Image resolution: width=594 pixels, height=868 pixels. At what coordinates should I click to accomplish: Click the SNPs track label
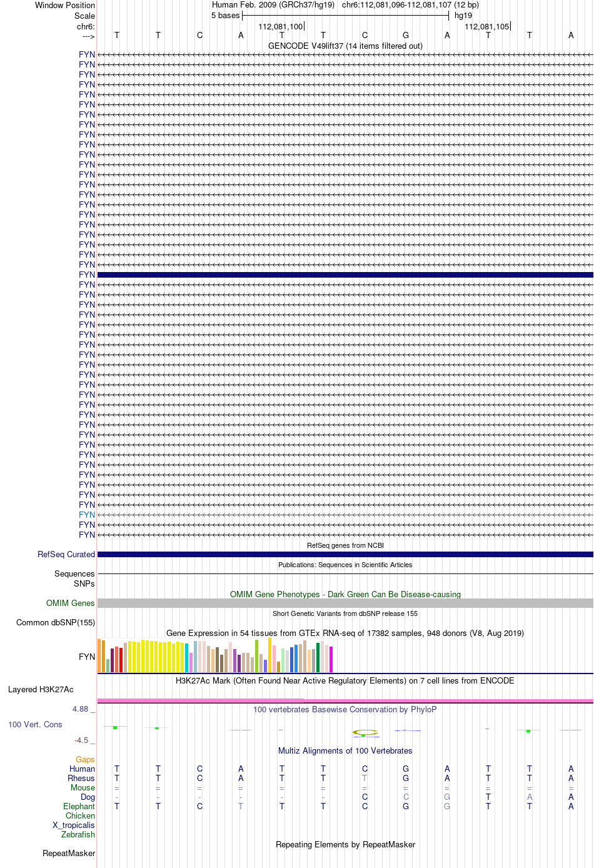click(84, 583)
